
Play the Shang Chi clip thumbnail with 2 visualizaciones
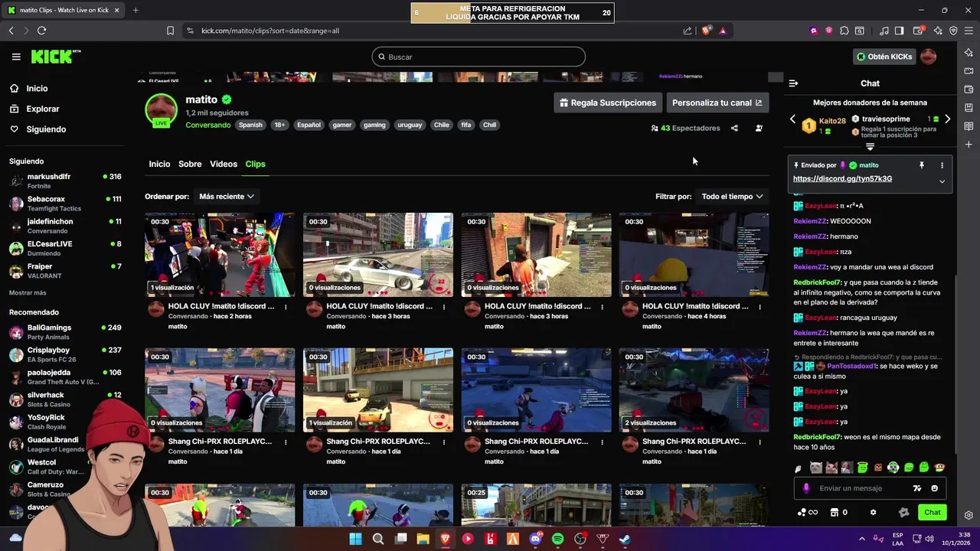pyautogui.click(x=694, y=390)
